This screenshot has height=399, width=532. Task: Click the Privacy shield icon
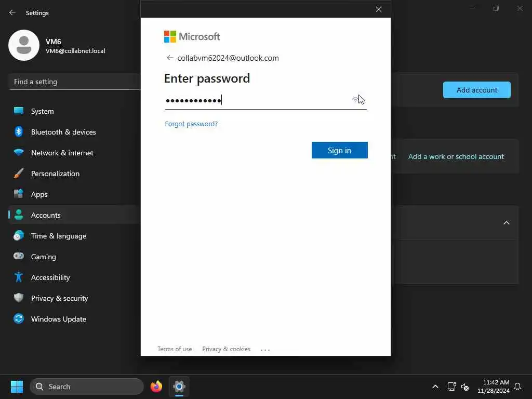point(19,298)
